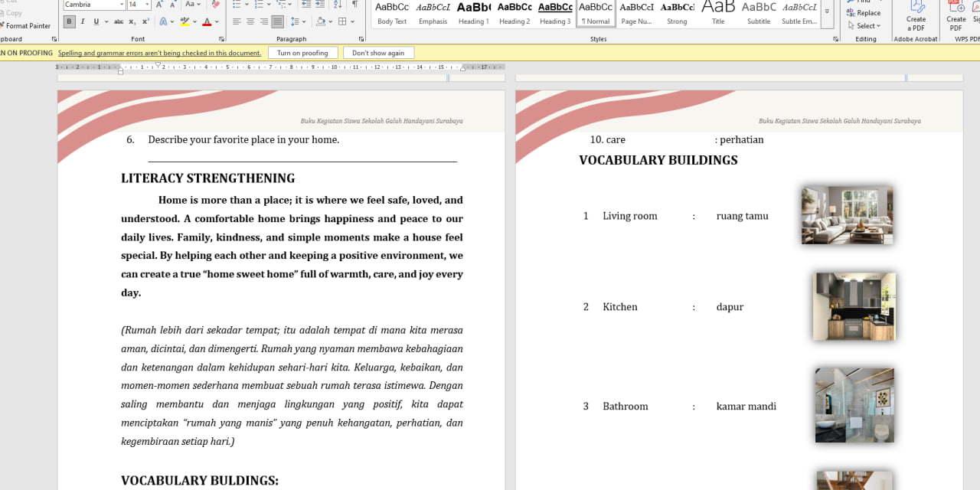980x490 pixels.
Task: Toggle Italic formatting
Action: point(83,21)
